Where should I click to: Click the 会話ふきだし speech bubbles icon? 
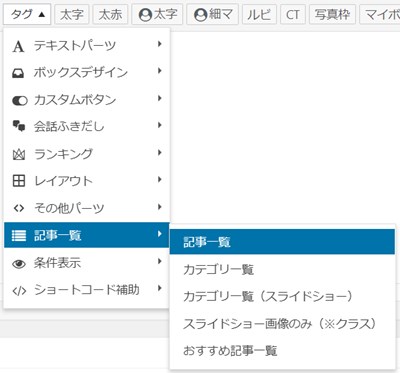[19, 126]
